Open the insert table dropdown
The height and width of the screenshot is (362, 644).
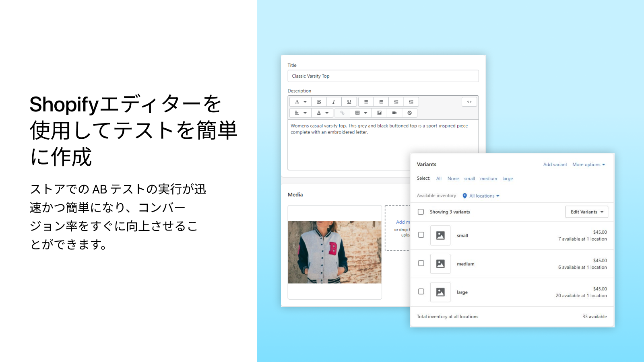pyautogui.click(x=361, y=113)
